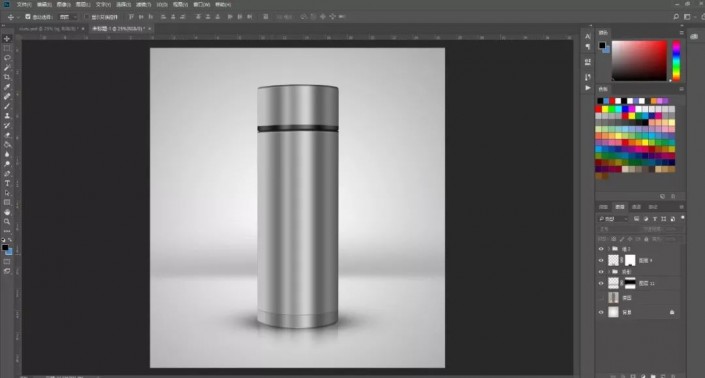
Task: Open the second menu (Edit) in menu bar
Action: click(44, 4)
